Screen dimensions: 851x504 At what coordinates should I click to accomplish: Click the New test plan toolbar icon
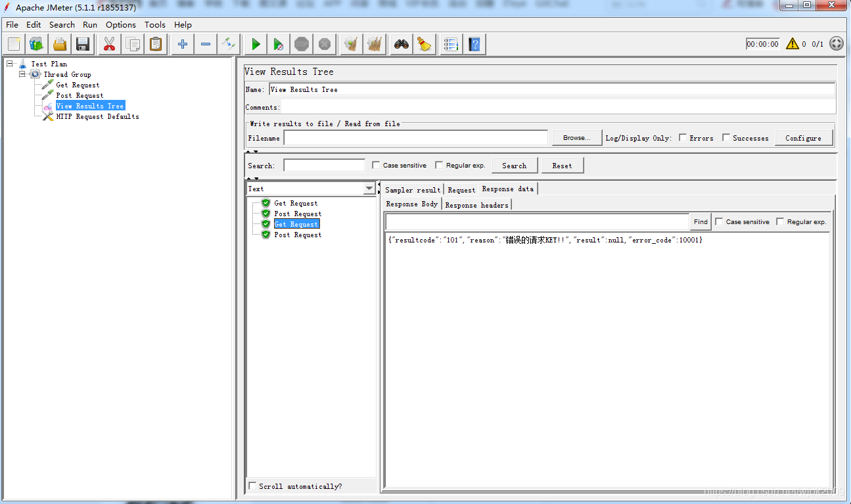(14, 44)
